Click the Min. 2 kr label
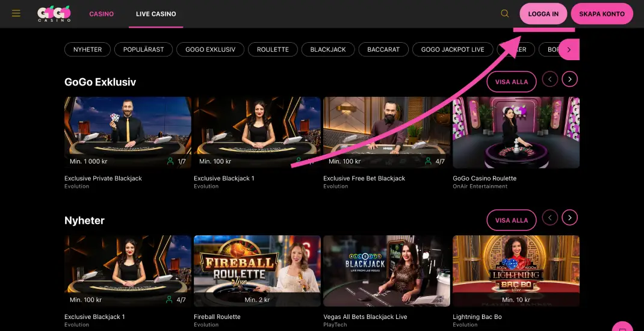Screen dimensions: 644x331 tap(257, 300)
